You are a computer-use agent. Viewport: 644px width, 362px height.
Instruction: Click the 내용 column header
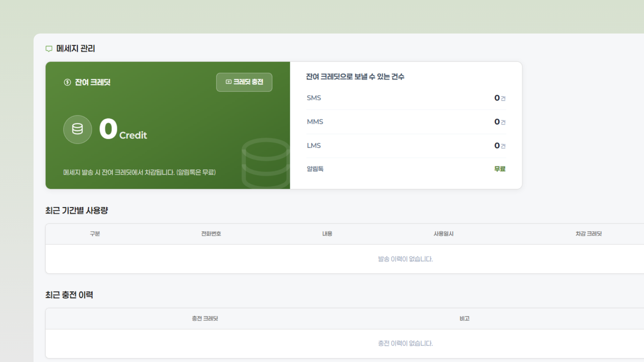(x=327, y=234)
